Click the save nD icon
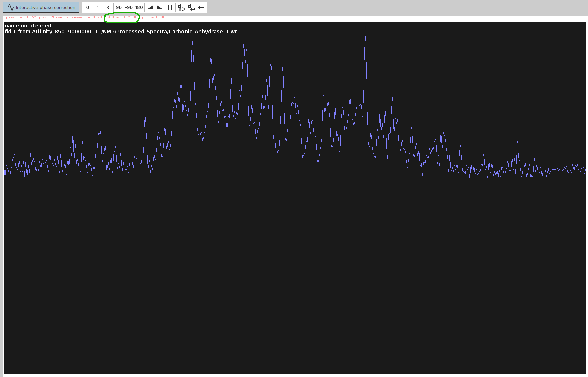The image size is (588, 377). [x=181, y=7]
